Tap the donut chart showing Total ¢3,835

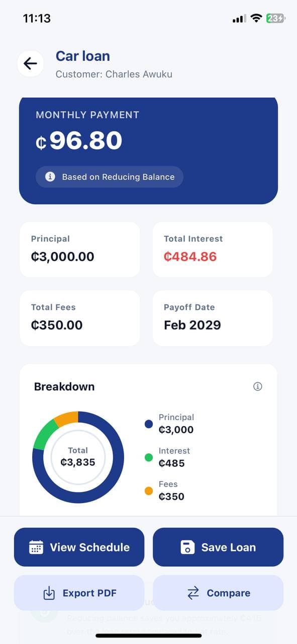[x=78, y=457]
